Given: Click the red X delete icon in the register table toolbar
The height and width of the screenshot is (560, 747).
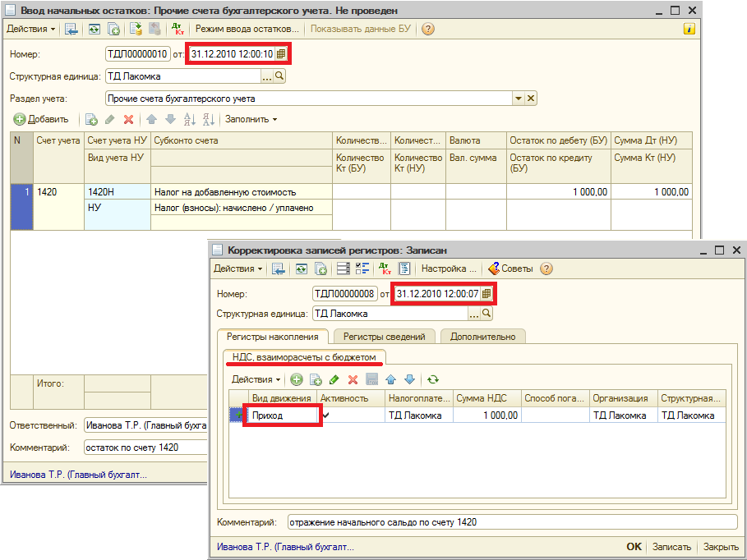Looking at the screenshot, I should point(353,379).
